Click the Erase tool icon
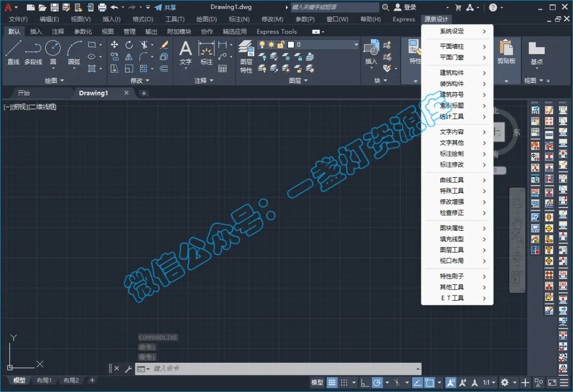573x392 pixels. point(164,45)
